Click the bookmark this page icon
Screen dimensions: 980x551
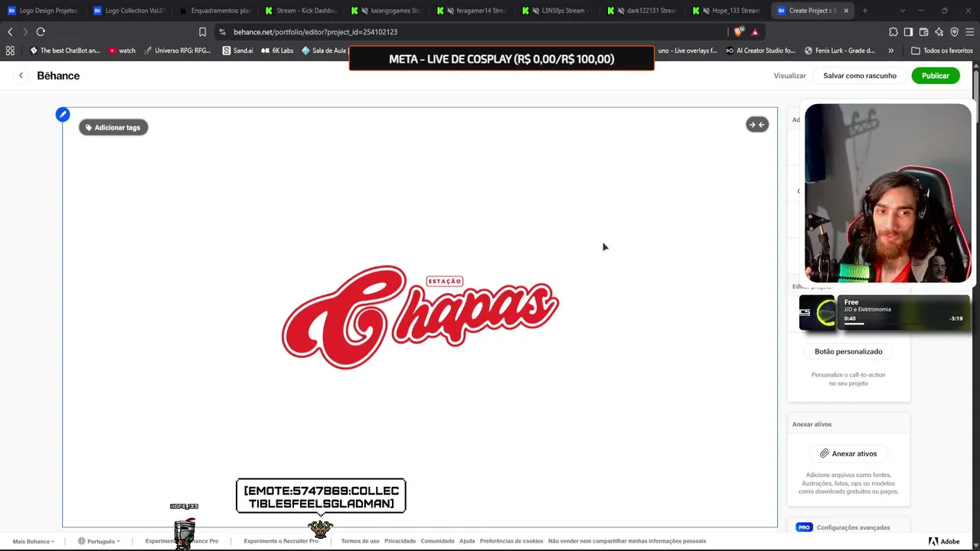(202, 32)
